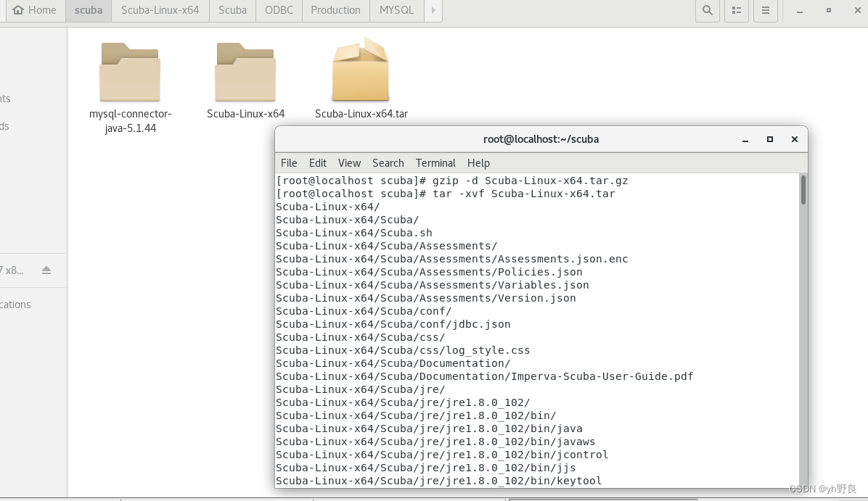The image size is (868, 501).
Task: Open the terminal Search menu
Action: pos(388,163)
